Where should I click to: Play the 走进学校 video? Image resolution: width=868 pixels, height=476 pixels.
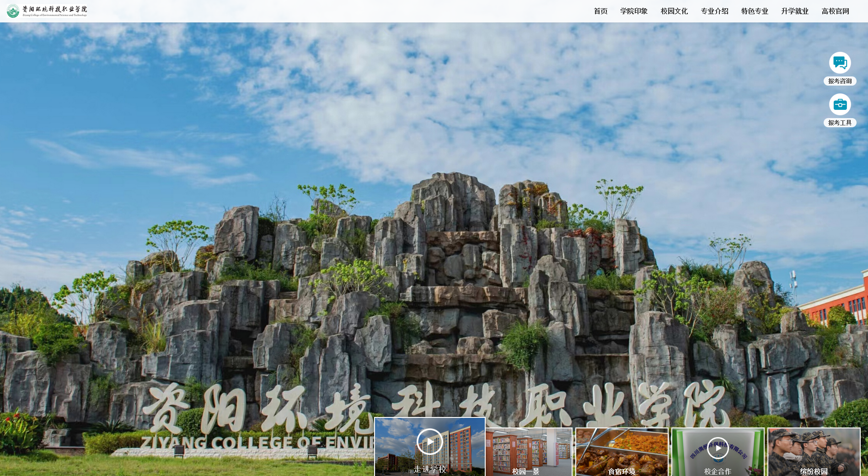429,441
